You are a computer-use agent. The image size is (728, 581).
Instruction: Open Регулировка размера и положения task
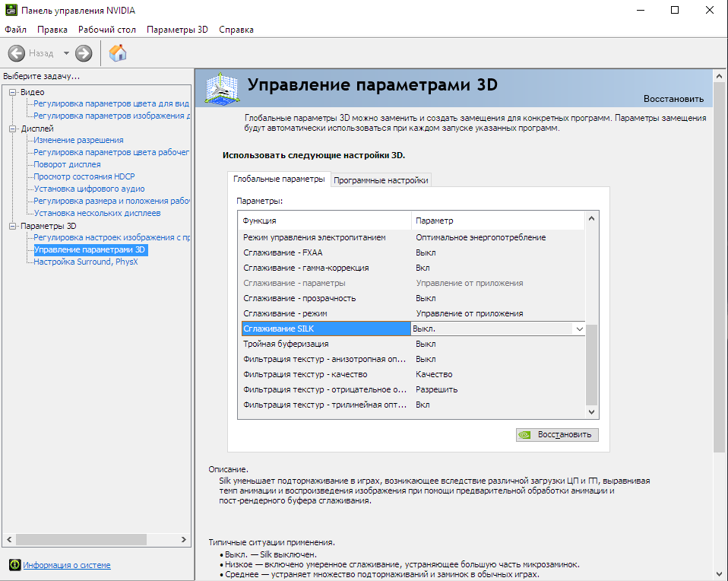point(112,201)
